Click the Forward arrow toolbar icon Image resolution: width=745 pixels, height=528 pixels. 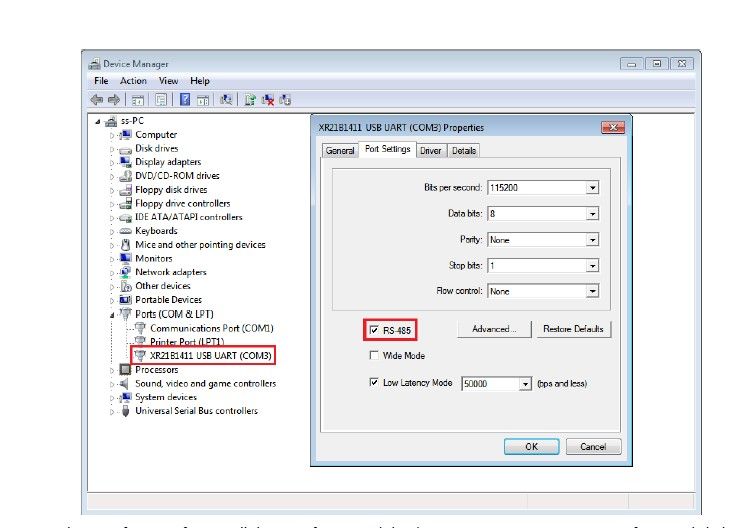[111, 100]
